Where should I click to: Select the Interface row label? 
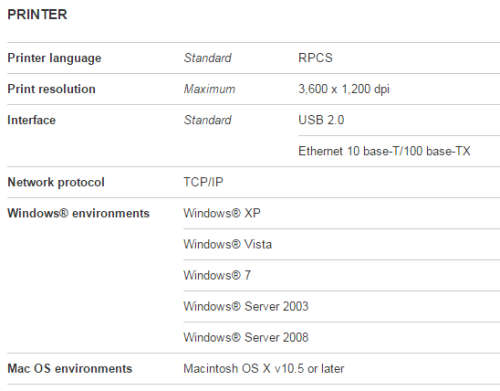click(31, 120)
